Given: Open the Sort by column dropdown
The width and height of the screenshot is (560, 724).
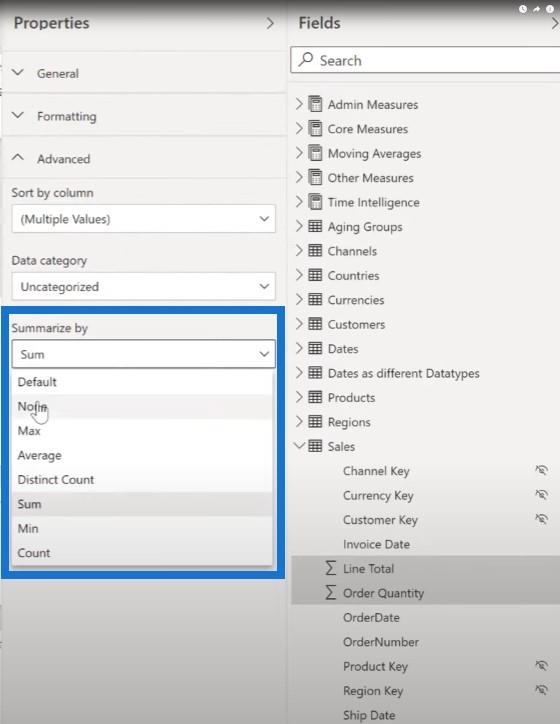Looking at the screenshot, I should (x=144, y=219).
